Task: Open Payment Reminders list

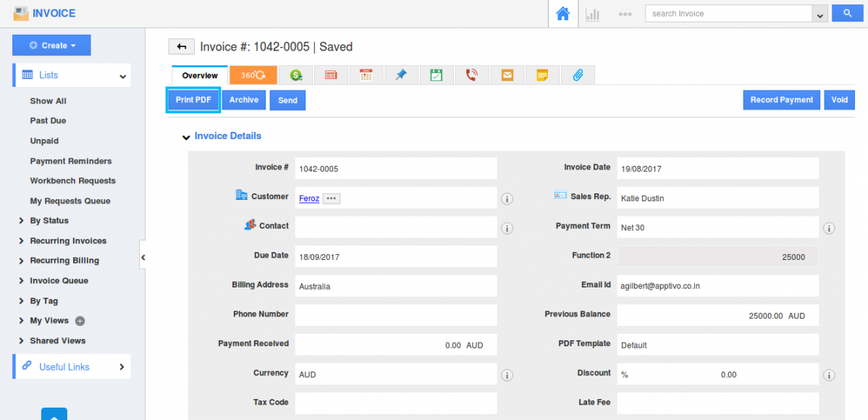Action: click(71, 161)
